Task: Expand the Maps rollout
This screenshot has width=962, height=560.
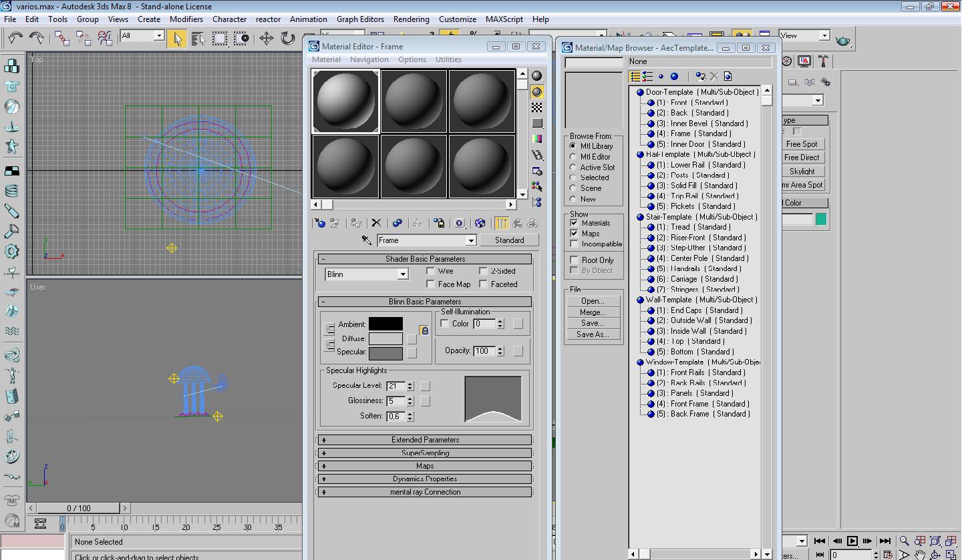Action: (425, 466)
